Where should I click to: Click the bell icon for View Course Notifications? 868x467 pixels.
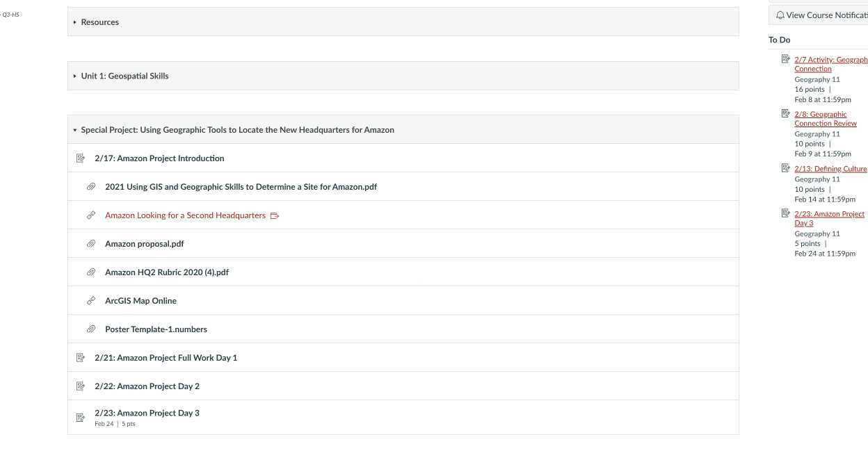click(780, 15)
